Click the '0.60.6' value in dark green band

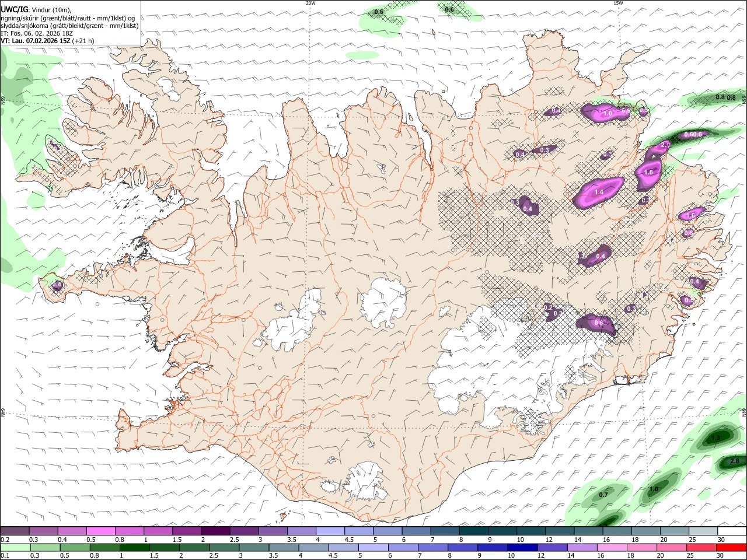pyautogui.click(x=693, y=134)
